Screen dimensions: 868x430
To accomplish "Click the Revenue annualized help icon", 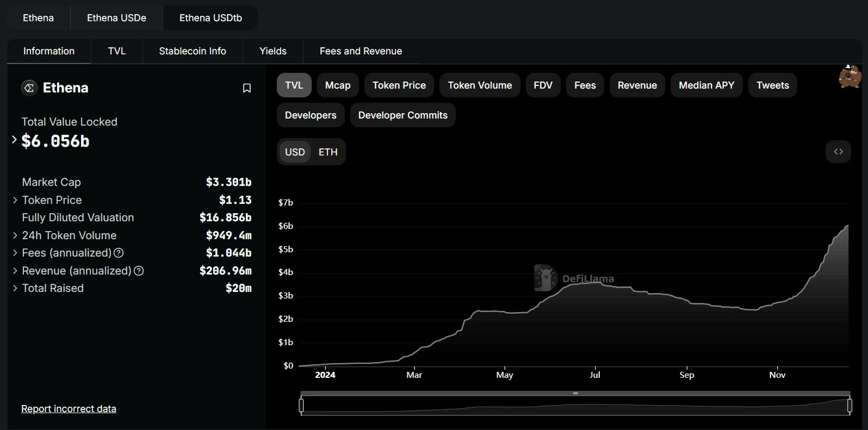I will click(x=139, y=271).
